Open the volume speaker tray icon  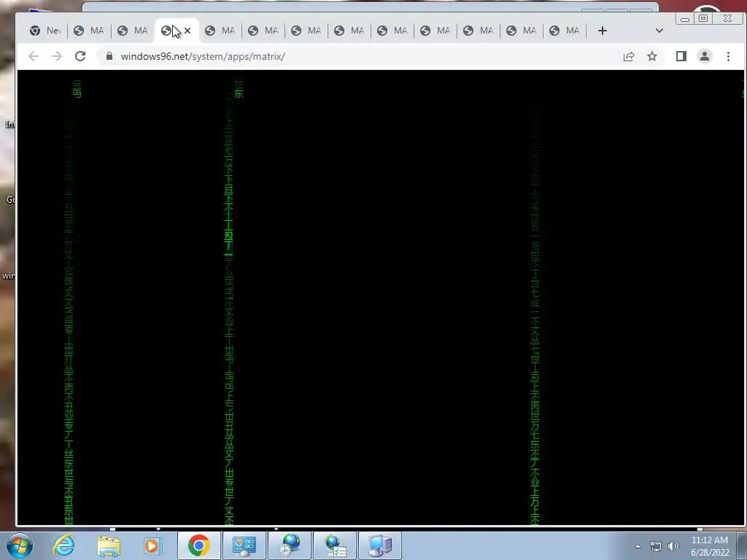tap(673, 546)
